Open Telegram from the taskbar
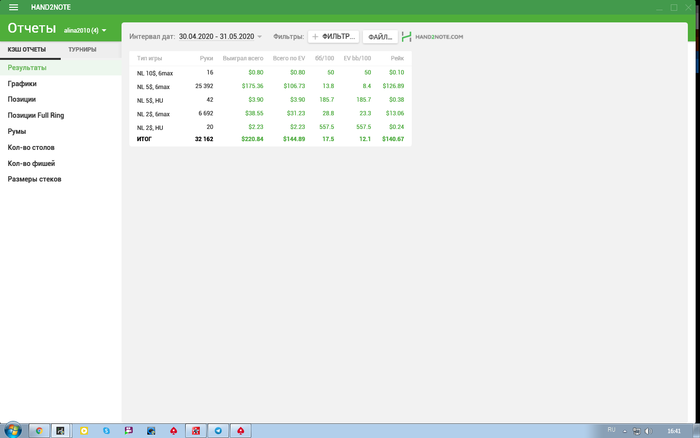This screenshot has height=438, width=700. pyautogui.click(x=218, y=430)
